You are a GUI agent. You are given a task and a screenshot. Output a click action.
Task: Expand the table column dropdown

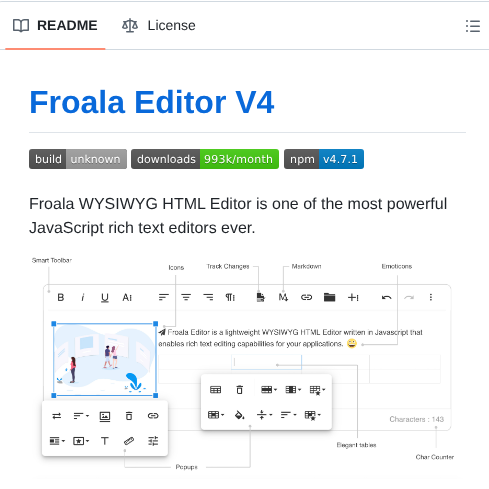point(293,389)
